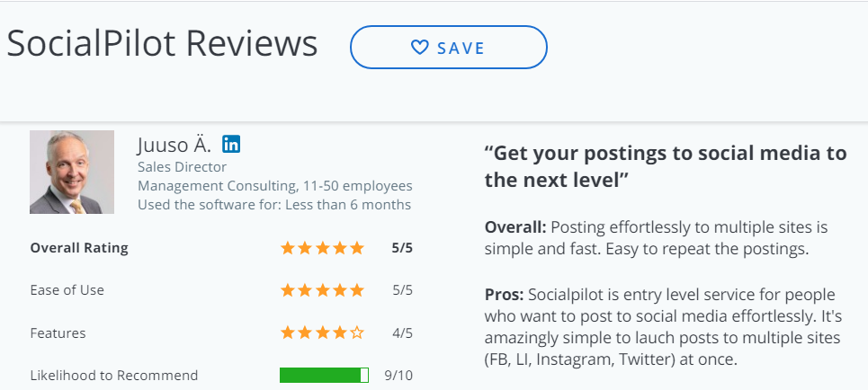This screenshot has height=390, width=868.
Task: Click the Likelihood to Recommend green bar
Action: pos(324,375)
